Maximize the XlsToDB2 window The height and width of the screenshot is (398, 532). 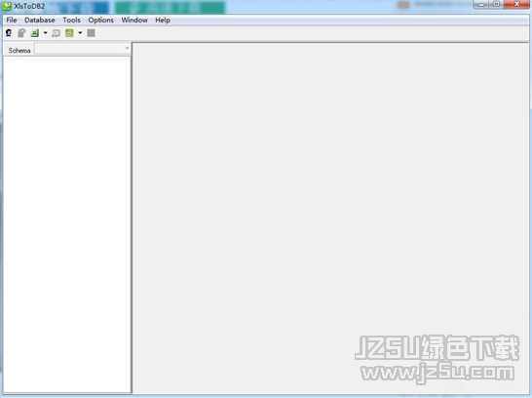click(x=496, y=4)
